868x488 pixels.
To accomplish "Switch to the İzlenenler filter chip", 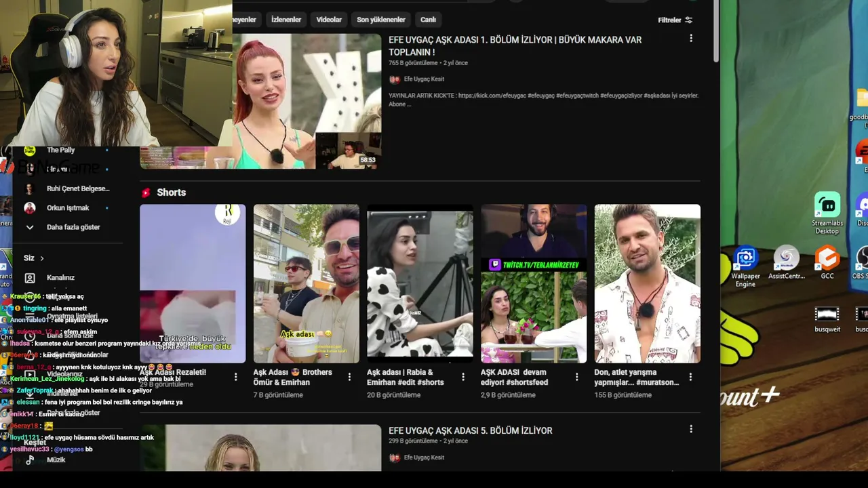I will tap(286, 20).
